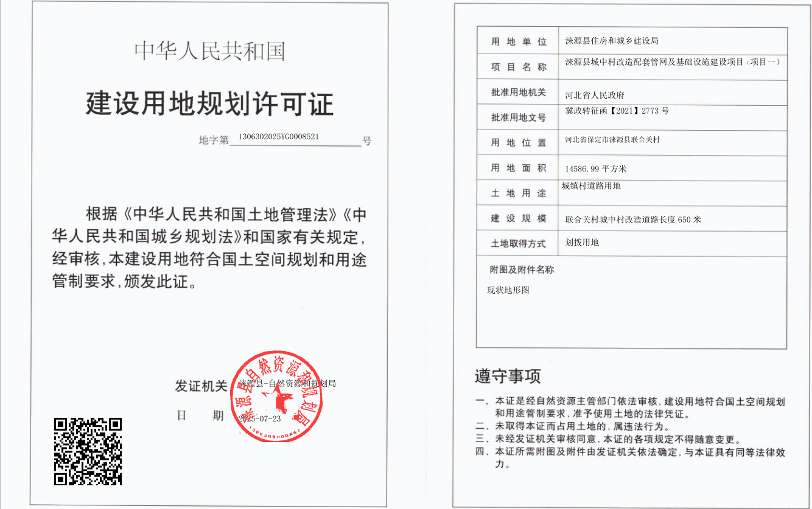The image size is (812, 509).
Task: Click the 现状地形图 attachment name
Action: (x=508, y=290)
